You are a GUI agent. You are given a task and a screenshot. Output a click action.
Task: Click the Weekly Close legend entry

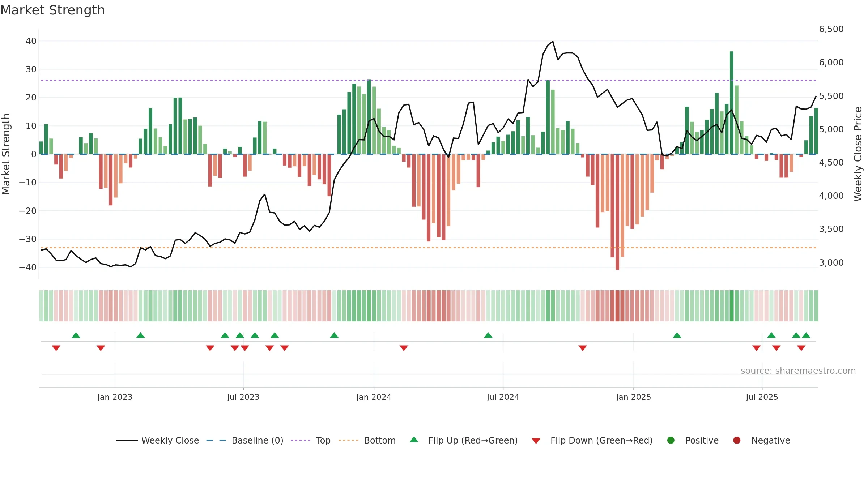(157, 440)
